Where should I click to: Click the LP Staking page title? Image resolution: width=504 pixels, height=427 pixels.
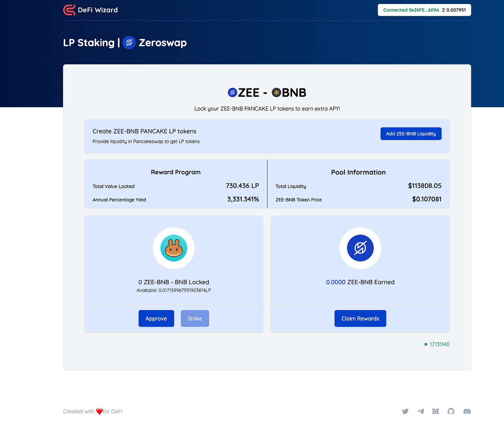89,42
